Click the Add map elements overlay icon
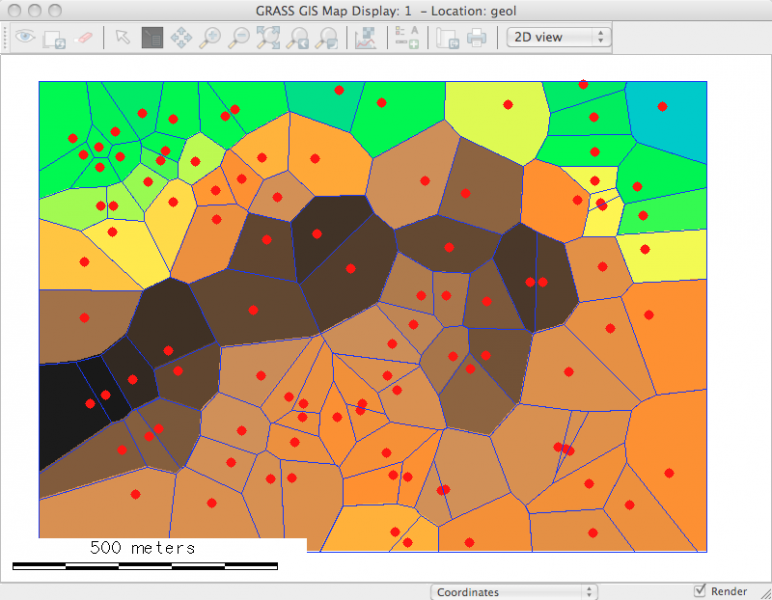 [x=406, y=37]
